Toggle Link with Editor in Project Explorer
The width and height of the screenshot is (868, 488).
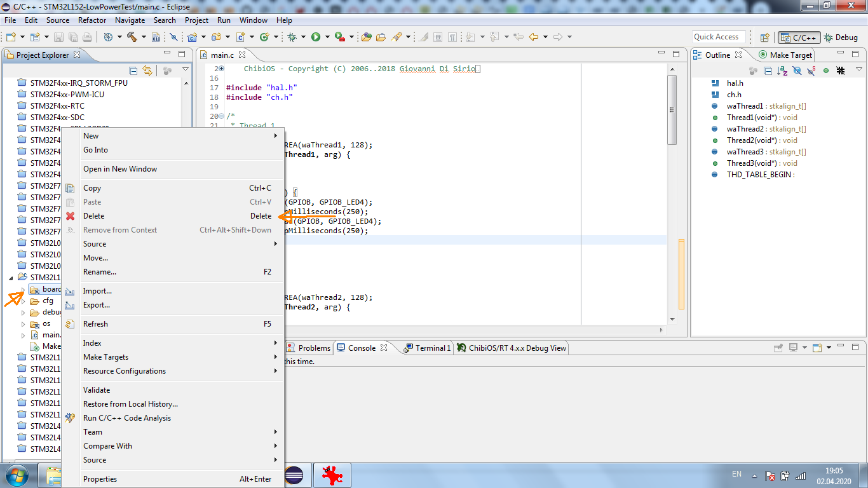point(147,71)
